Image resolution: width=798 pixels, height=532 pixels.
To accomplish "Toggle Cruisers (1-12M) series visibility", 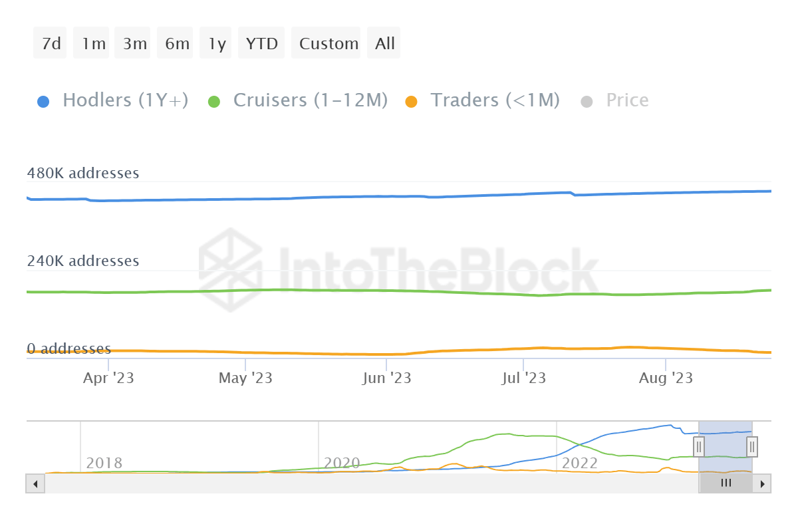I will point(310,100).
